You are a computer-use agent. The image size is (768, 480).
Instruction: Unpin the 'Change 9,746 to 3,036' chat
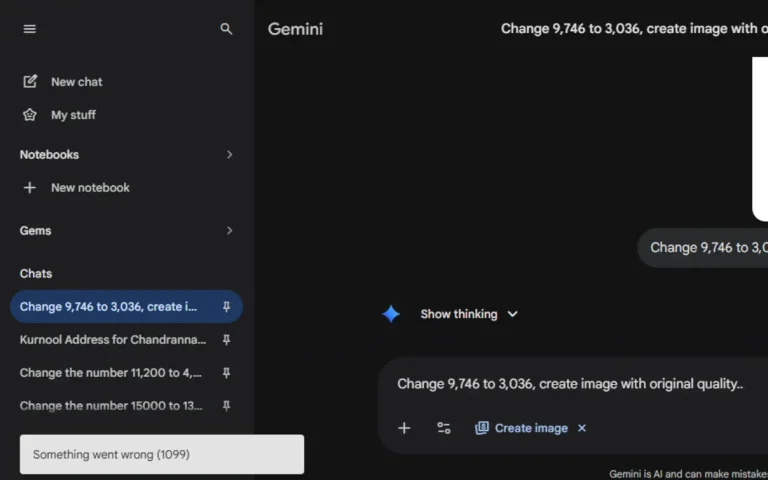click(x=226, y=307)
